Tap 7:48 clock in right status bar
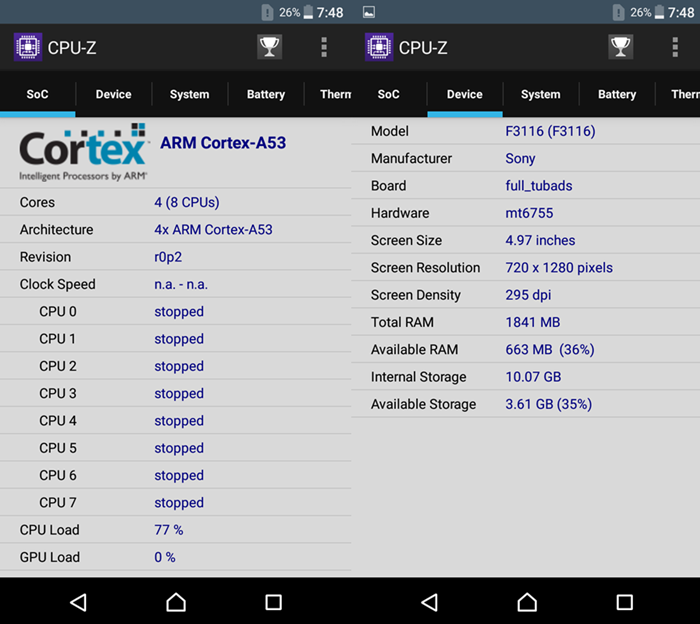The width and height of the screenshot is (700, 624). pos(681,12)
